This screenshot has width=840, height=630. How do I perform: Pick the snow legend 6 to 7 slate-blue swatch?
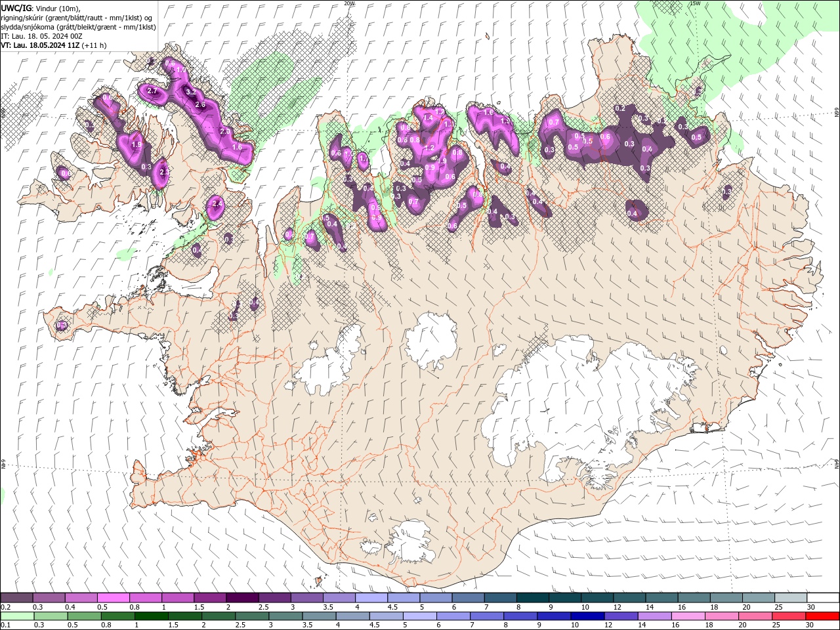(467, 598)
